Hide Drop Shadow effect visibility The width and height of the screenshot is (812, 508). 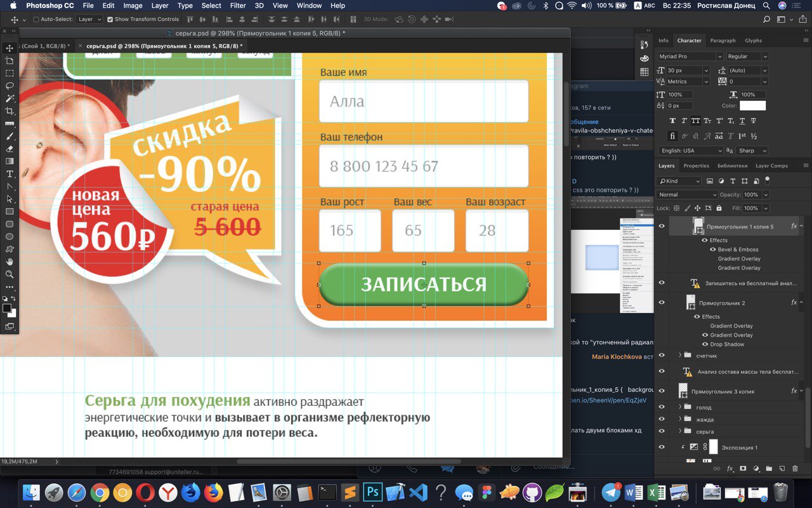tap(705, 344)
